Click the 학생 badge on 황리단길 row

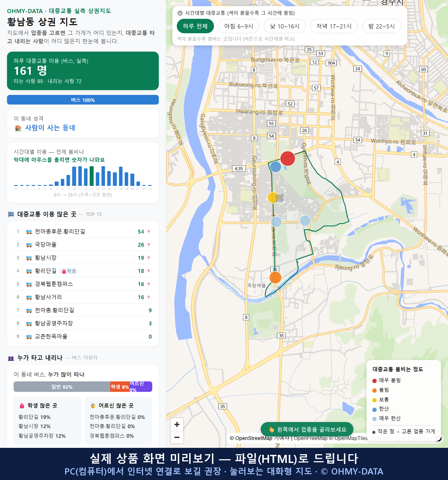click(69, 271)
